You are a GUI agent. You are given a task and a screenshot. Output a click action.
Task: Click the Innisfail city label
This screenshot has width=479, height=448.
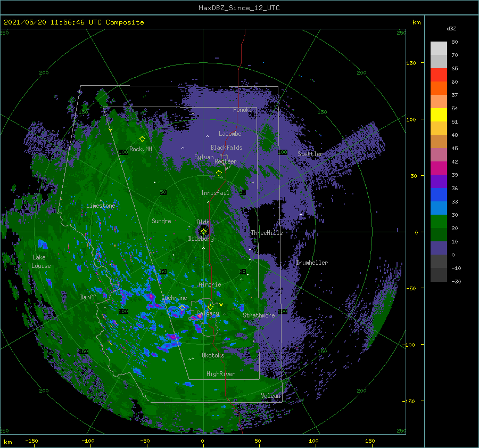(215, 193)
